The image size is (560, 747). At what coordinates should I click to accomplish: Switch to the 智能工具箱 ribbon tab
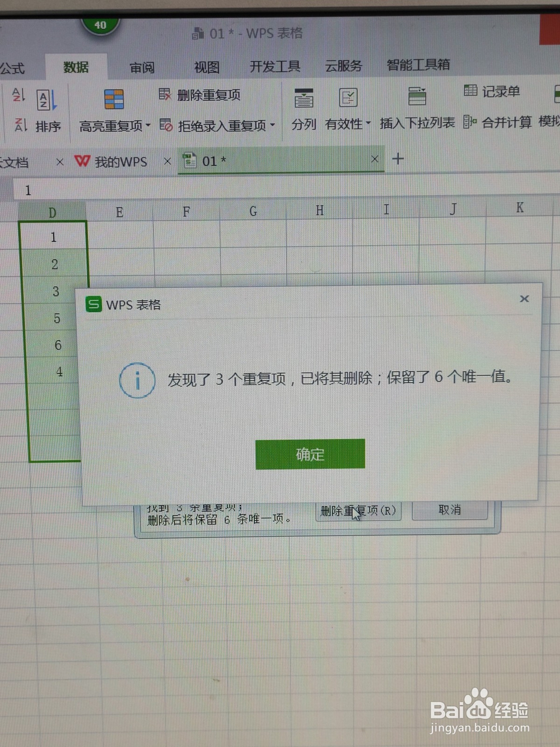418,64
